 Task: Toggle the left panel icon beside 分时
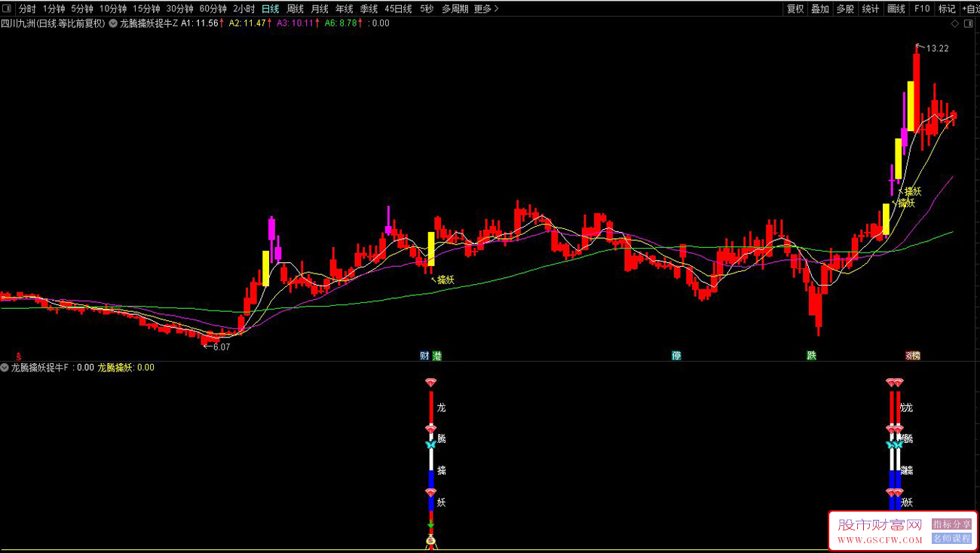8,9
